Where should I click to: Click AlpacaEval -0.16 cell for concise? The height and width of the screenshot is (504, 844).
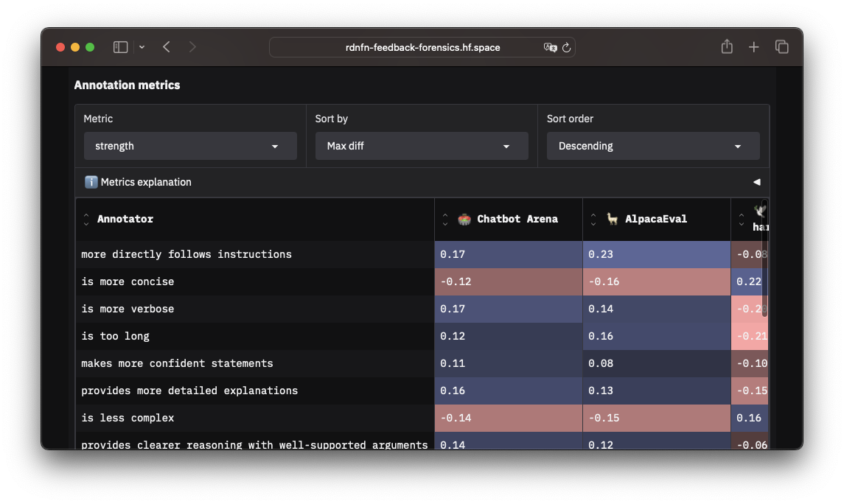(x=656, y=281)
